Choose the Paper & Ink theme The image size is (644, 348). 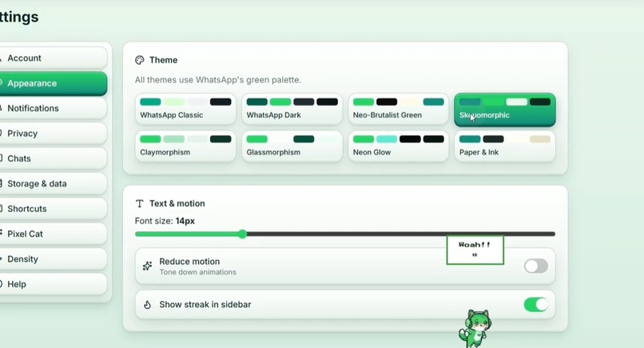coord(505,146)
